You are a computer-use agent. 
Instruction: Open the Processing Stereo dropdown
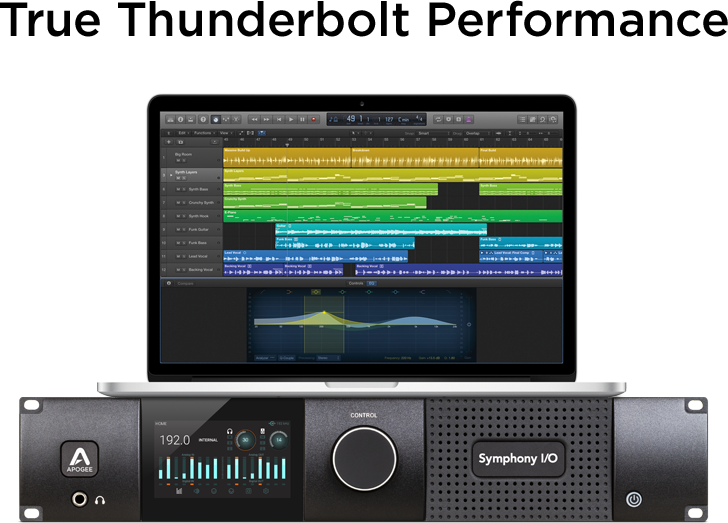328,358
